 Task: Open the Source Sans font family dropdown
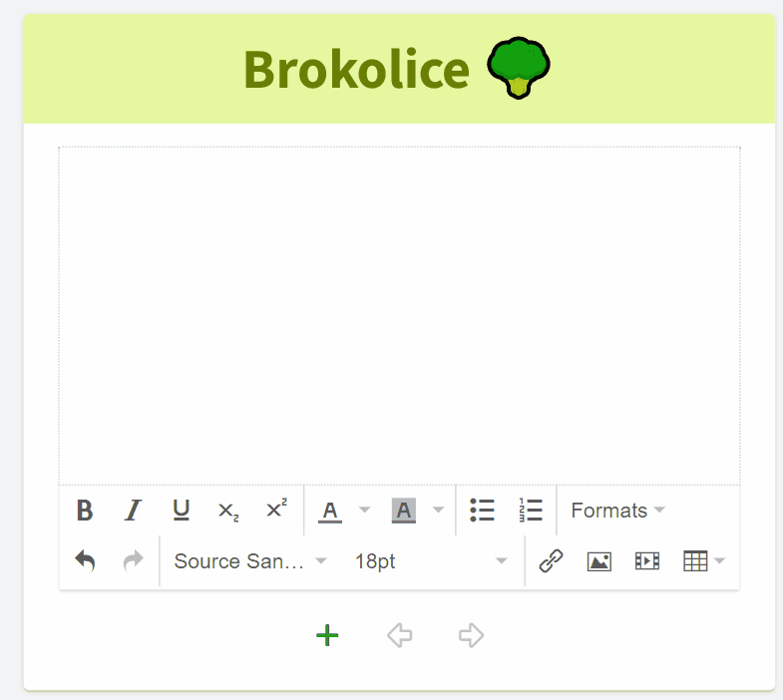tap(249, 561)
